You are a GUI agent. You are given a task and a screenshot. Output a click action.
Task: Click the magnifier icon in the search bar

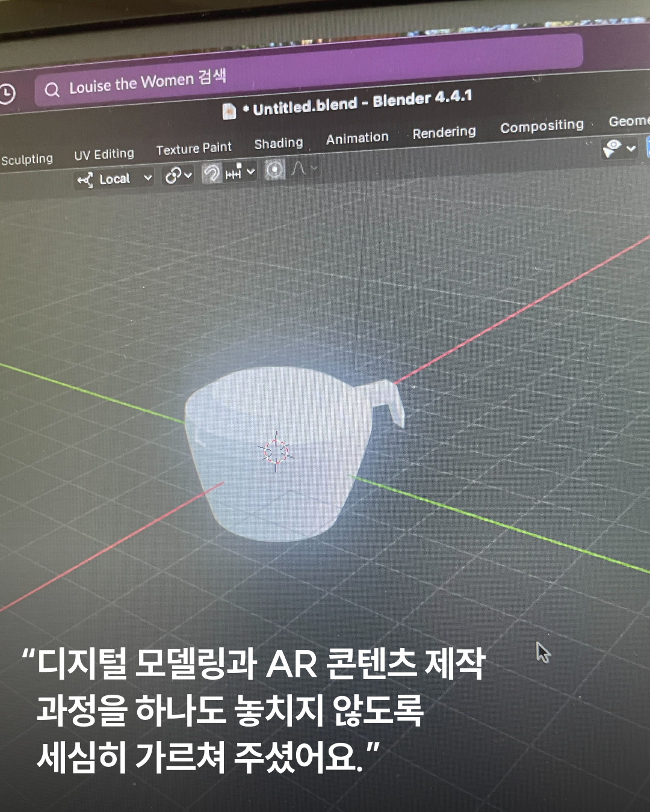click(x=52, y=90)
